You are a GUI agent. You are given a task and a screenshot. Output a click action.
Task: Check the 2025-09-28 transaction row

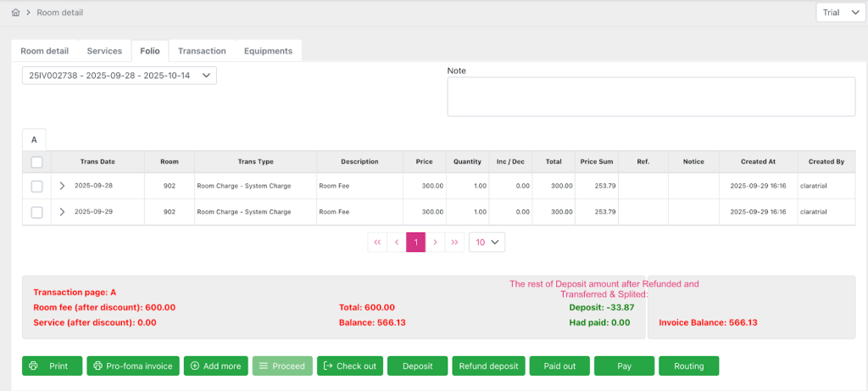tap(36, 186)
